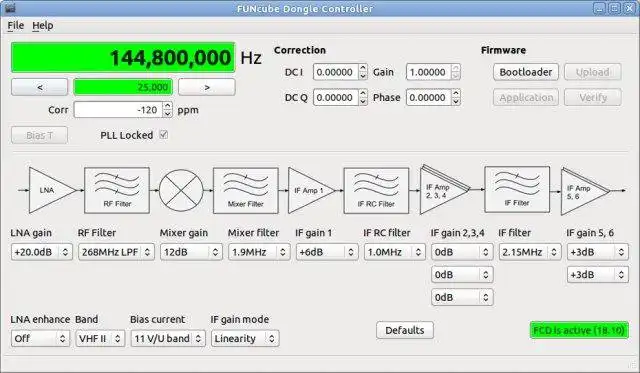
Task: Open the first IF gain 2,3,4 dropdown
Action: (462, 252)
